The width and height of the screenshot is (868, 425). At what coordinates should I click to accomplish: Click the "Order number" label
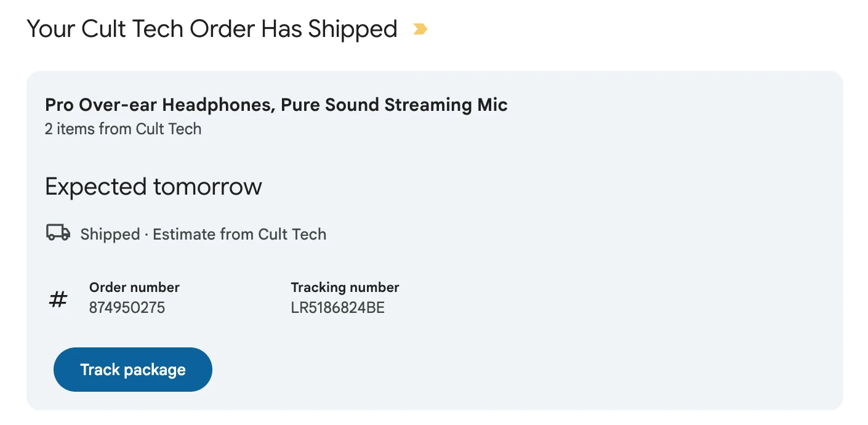(134, 287)
